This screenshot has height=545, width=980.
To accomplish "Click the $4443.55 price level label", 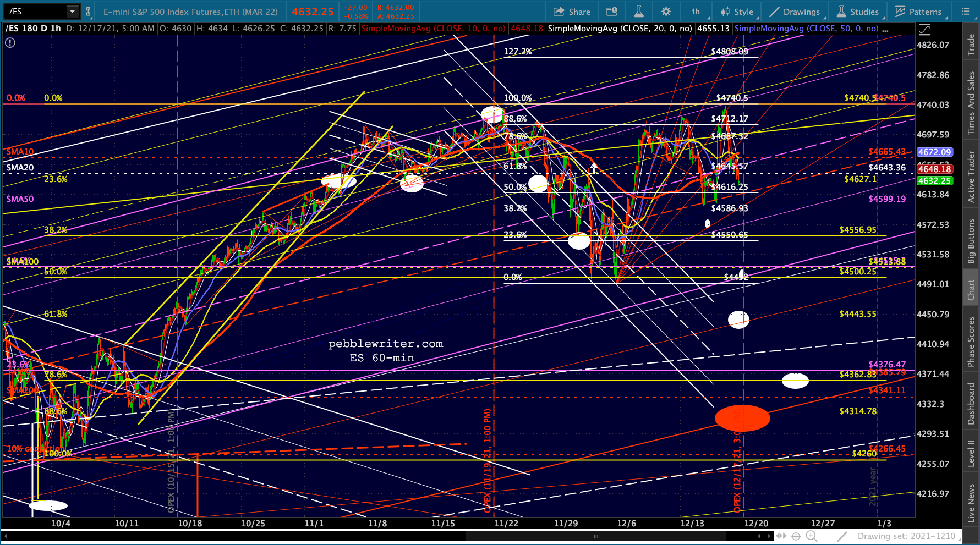I will point(858,314).
